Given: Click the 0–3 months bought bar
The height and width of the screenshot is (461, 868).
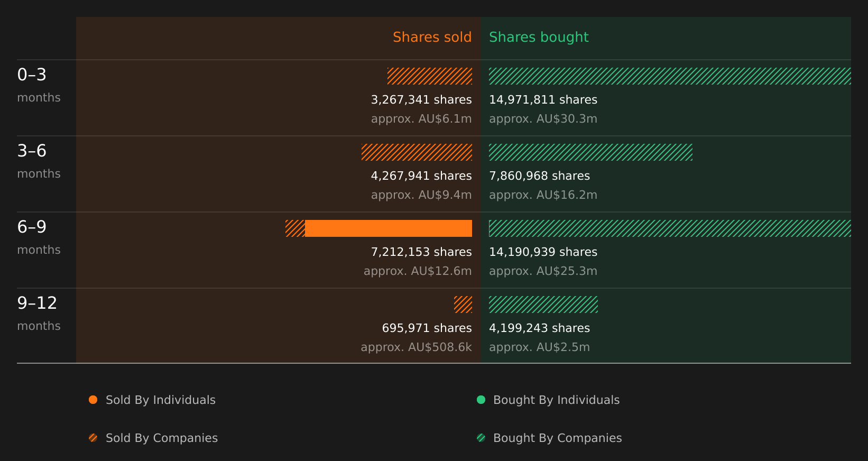Looking at the screenshot, I should tap(670, 76).
